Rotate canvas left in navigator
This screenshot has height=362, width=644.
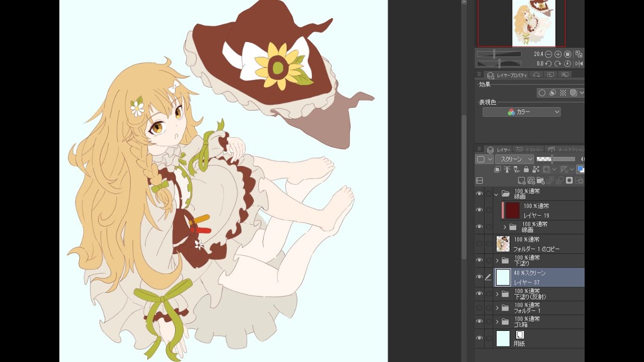[x=548, y=63]
